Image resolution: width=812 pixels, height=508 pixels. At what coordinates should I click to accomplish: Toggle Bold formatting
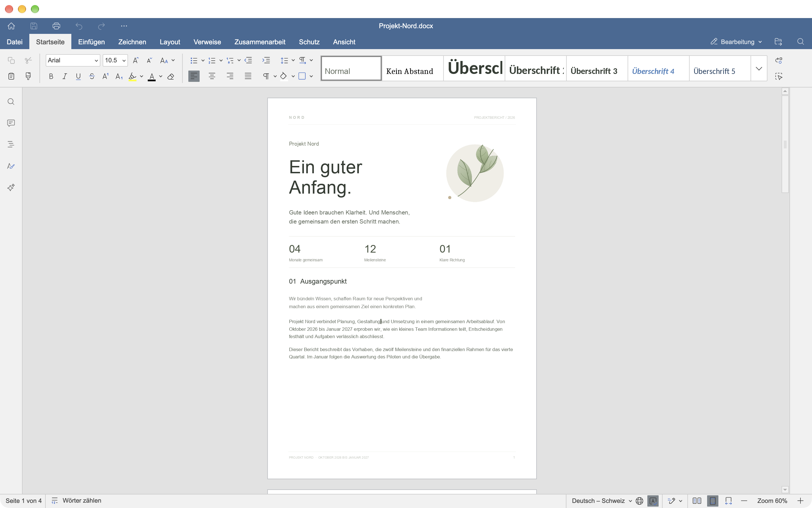click(x=51, y=76)
